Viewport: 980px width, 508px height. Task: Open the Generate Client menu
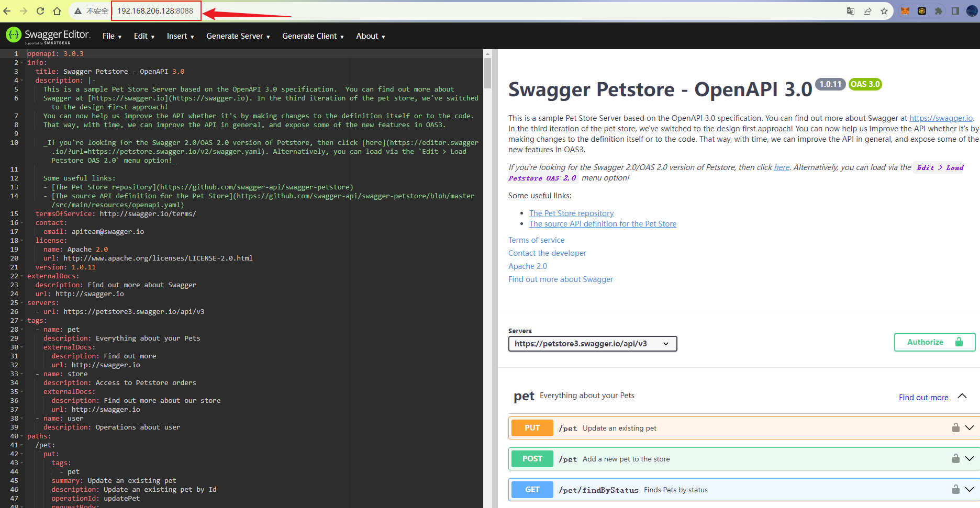313,36
